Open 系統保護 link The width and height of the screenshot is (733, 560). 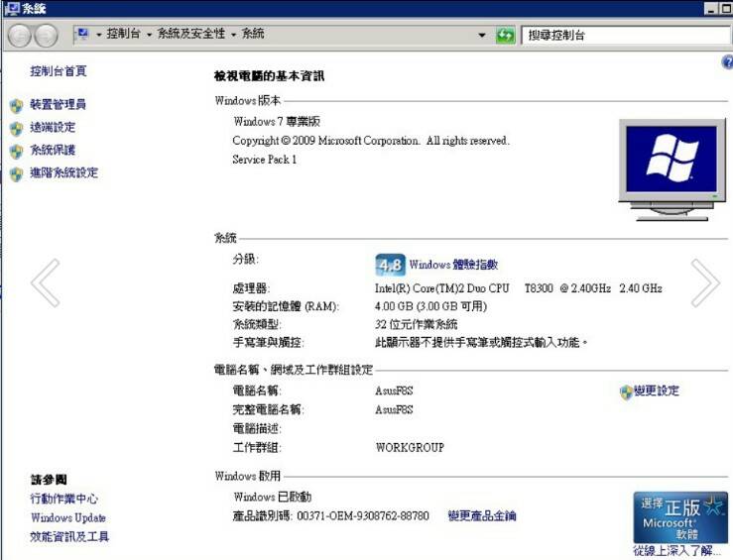click(53, 150)
